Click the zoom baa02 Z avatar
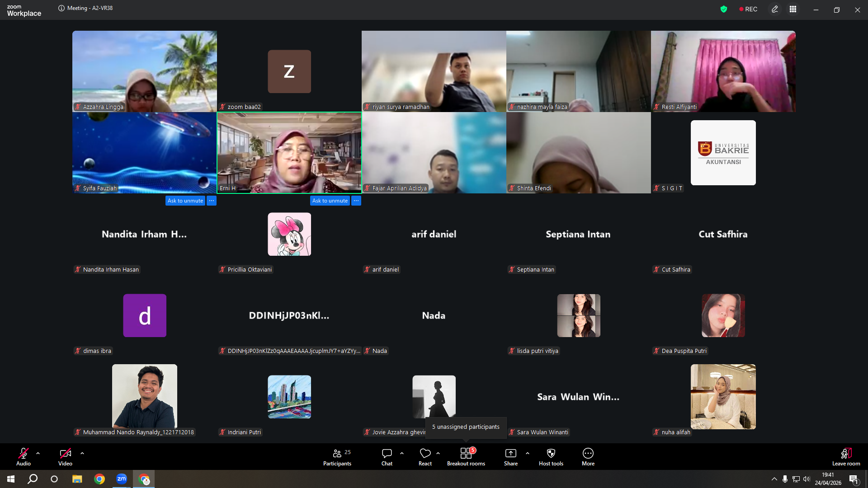868x488 pixels. tap(289, 71)
